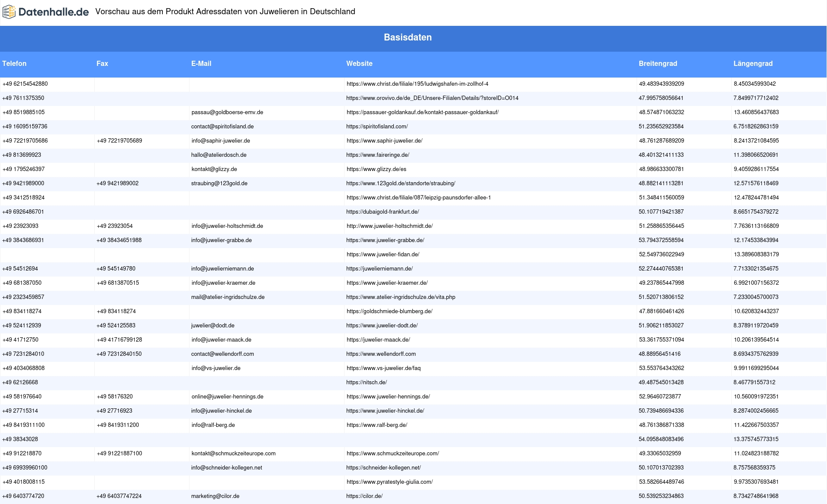Screen dimensions: 827x504
Task: Open the saphir-juwelier.de website link
Action: [x=384, y=141]
